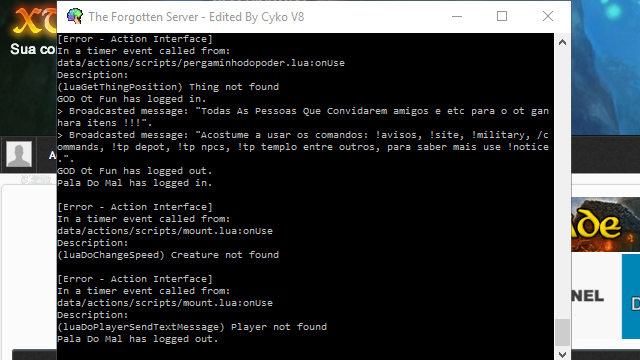Click the blue underwater background image top right
The width and height of the screenshot is (640, 360).
coord(605,67)
